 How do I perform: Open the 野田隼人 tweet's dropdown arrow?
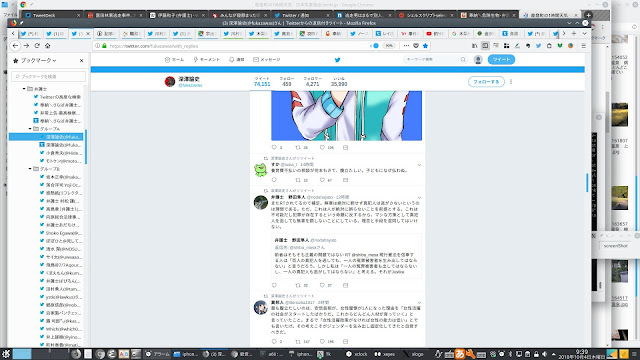point(419,198)
